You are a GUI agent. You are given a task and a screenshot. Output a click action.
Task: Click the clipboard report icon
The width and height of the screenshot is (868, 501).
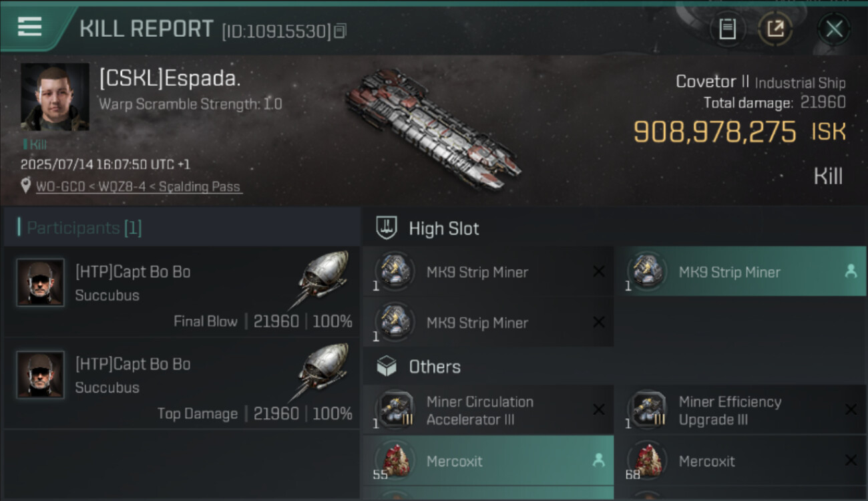coord(727,29)
